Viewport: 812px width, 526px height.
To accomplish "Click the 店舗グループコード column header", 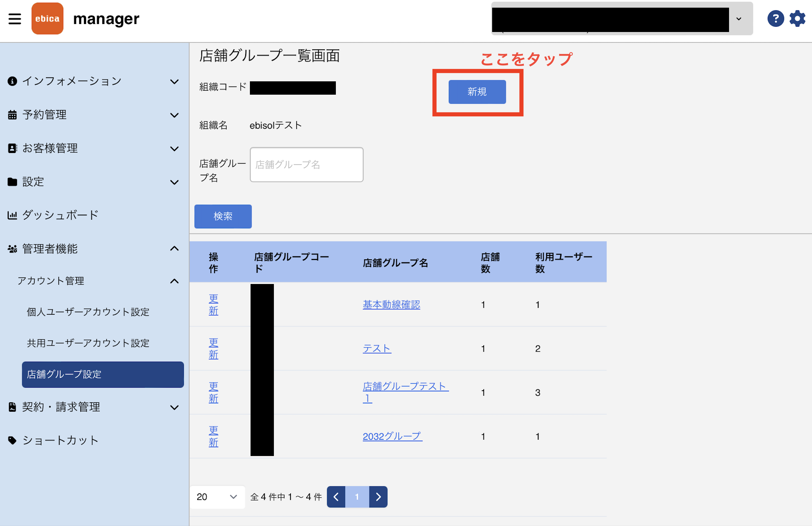I will [291, 263].
